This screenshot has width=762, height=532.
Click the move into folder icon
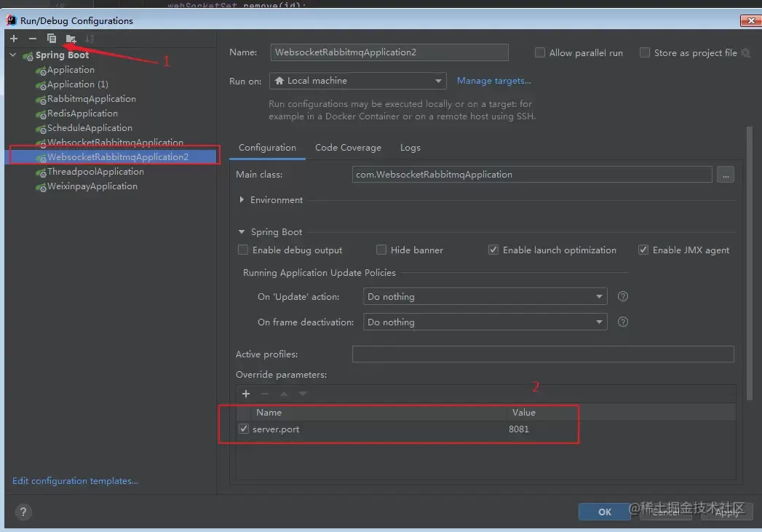(x=71, y=39)
